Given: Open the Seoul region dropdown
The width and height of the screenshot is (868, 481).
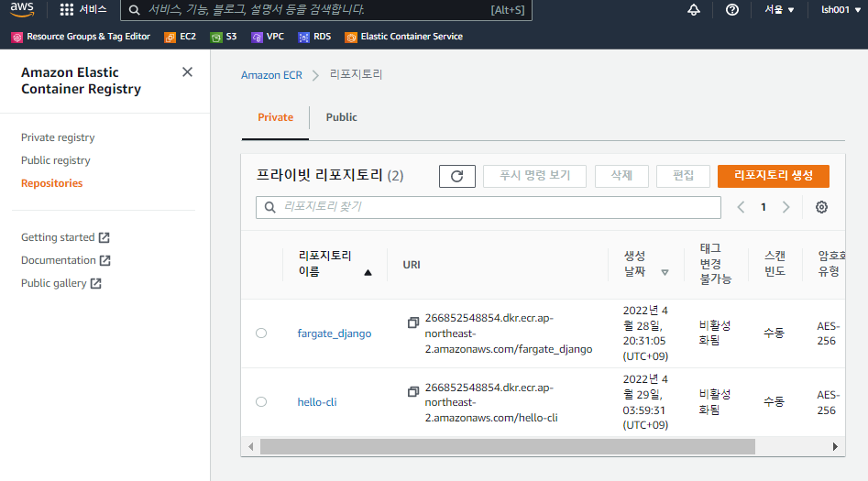Looking at the screenshot, I should tap(779, 9).
